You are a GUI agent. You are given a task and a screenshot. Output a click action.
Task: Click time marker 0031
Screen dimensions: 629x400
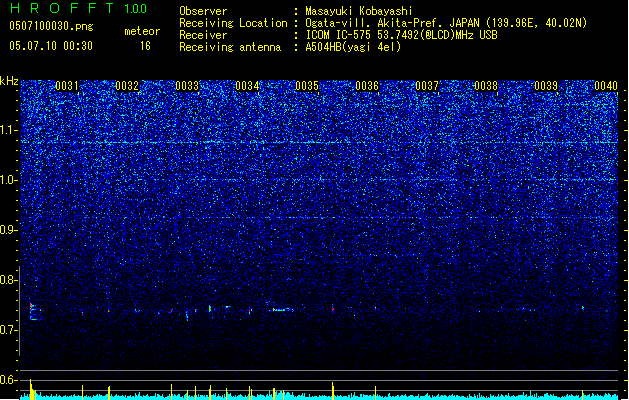tap(67, 86)
